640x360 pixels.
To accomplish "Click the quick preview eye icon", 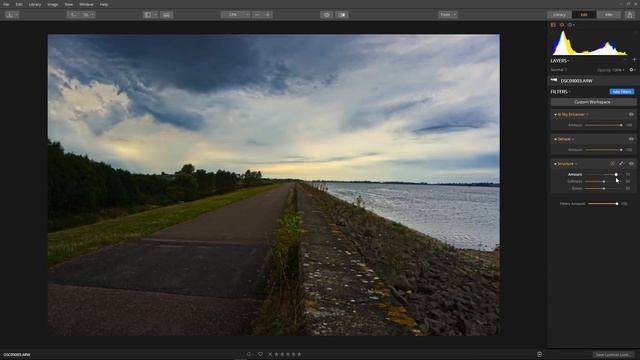I will (327, 15).
